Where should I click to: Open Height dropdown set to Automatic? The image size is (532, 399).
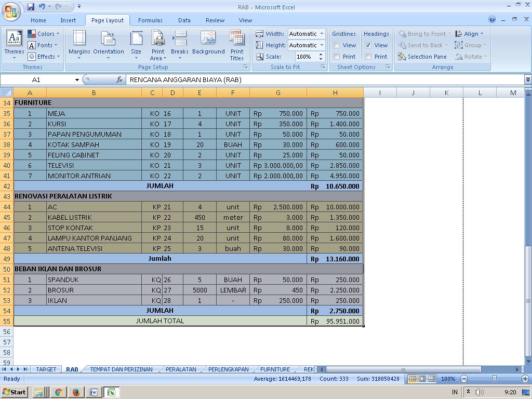322,45
